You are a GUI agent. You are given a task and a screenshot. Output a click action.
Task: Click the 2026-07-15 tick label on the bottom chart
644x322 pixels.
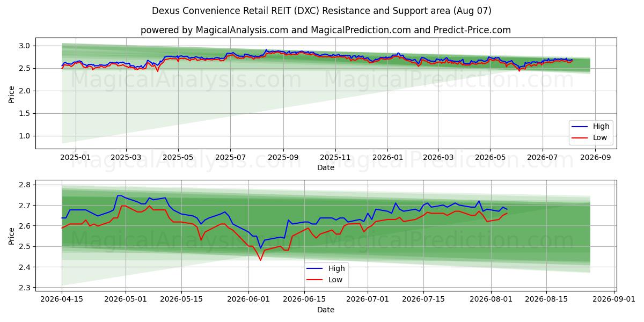tap(423, 299)
